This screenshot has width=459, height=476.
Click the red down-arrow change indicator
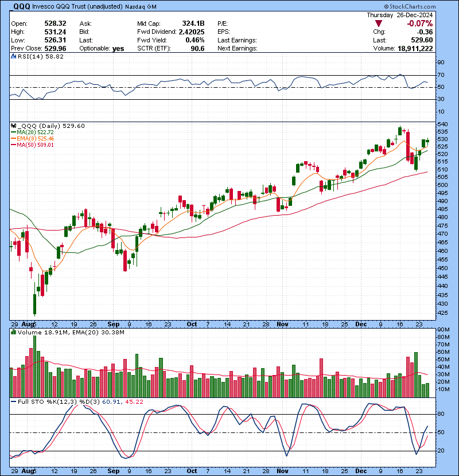coord(379,24)
